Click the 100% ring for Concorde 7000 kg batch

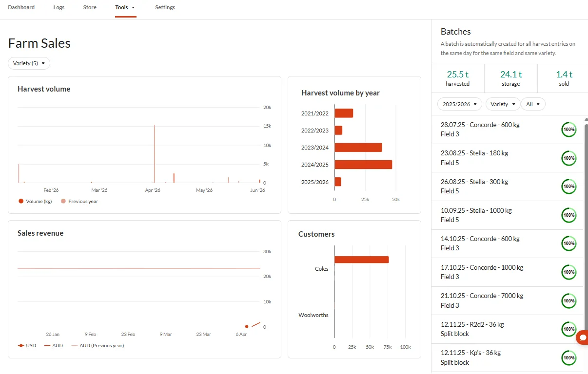tap(568, 301)
